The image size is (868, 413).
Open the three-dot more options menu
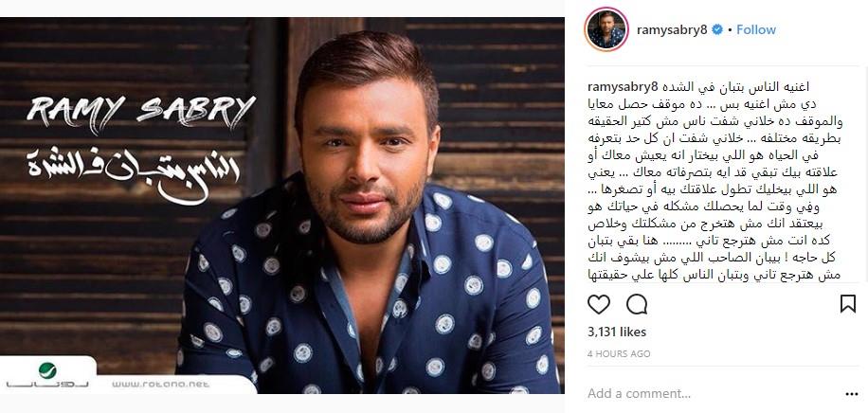click(x=852, y=394)
